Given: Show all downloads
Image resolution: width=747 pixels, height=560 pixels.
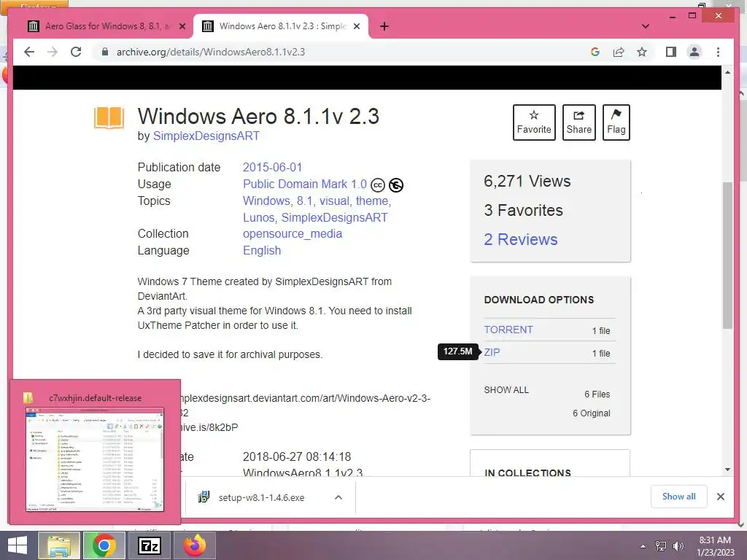Looking at the screenshot, I should 679,497.
